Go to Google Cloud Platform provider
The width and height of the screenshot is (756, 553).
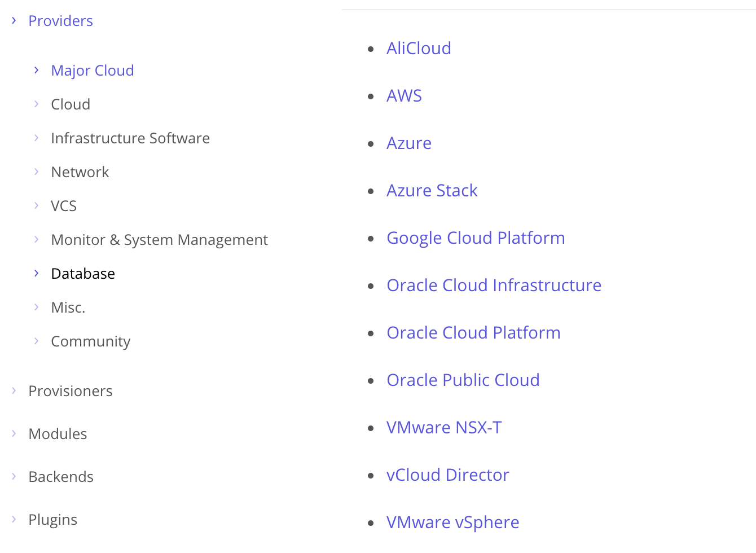click(476, 238)
